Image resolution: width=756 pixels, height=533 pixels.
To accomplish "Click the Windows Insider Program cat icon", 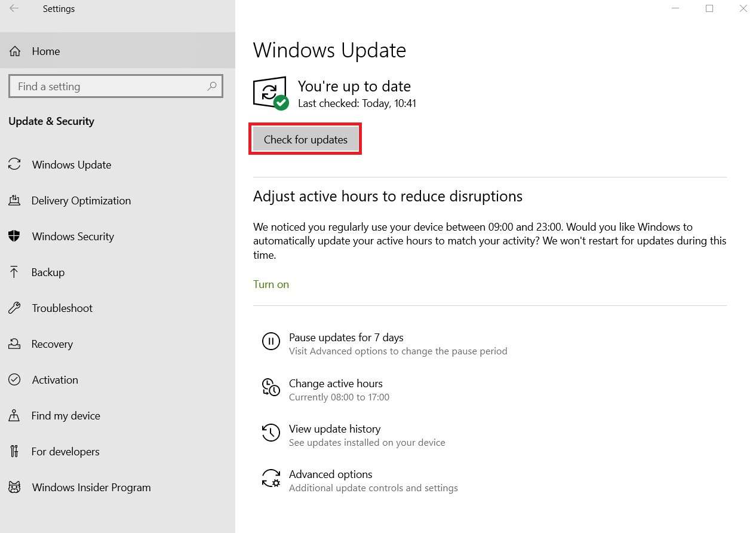I will pyautogui.click(x=14, y=487).
